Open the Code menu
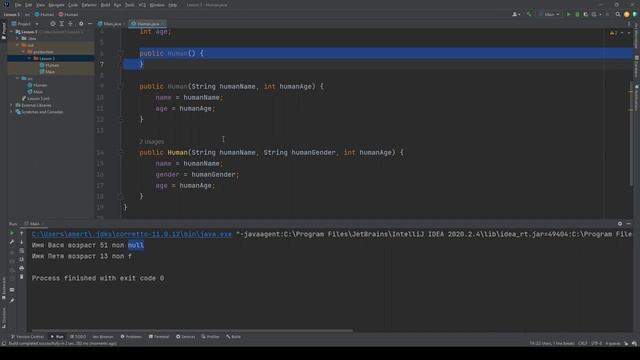The width and height of the screenshot is (640, 360). pyautogui.click(x=73, y=5)
